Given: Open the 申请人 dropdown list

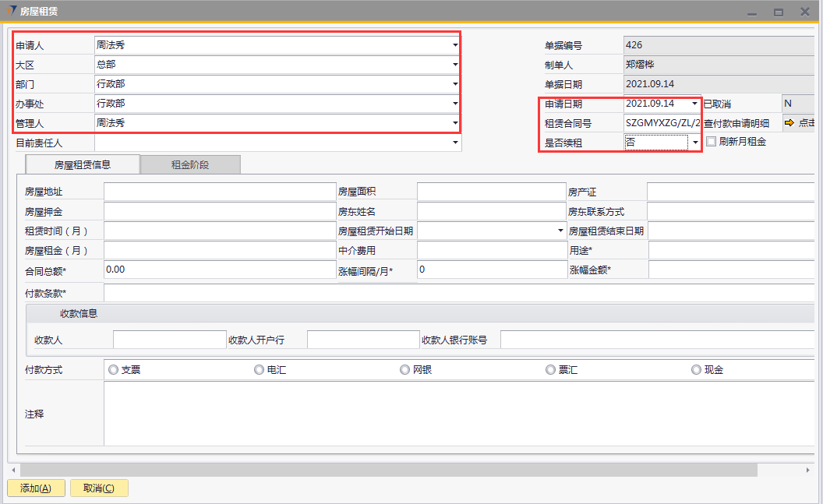Looking at the screenshot, I should 455,45.
